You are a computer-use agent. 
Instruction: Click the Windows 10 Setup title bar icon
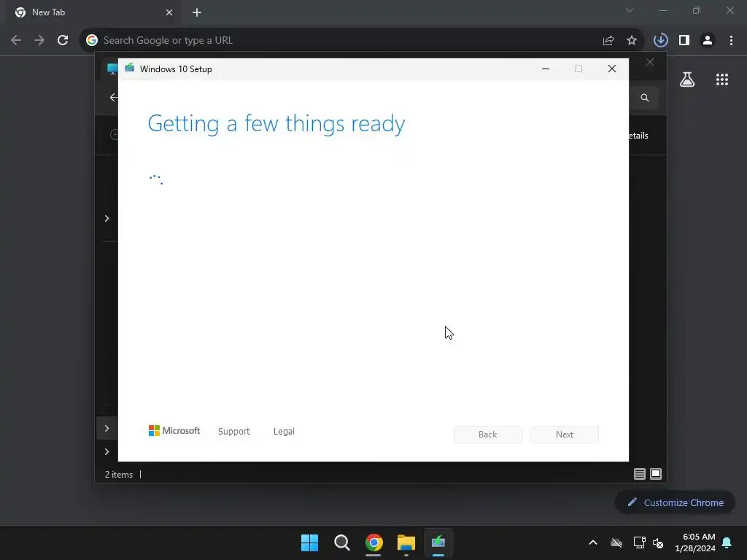pos(130,68)
